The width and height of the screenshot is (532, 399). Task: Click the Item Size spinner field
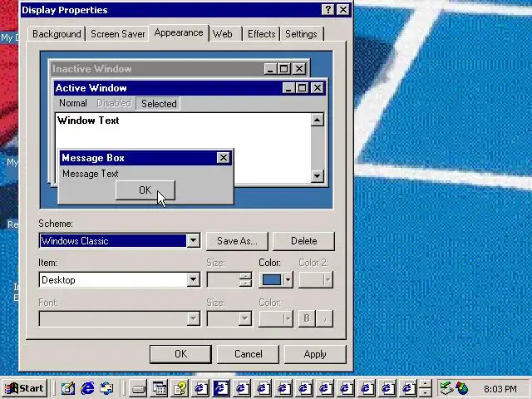[229, 280]
